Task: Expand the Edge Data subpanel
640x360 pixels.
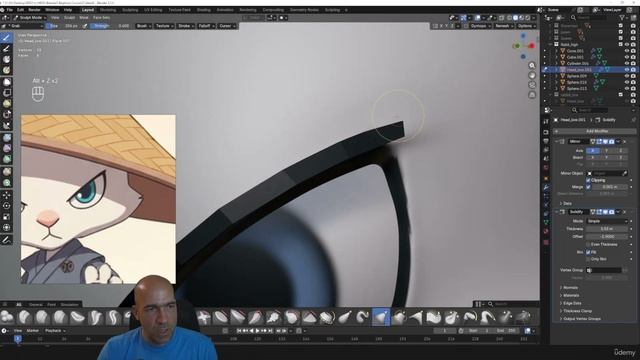Action: (x=571, y=303)
